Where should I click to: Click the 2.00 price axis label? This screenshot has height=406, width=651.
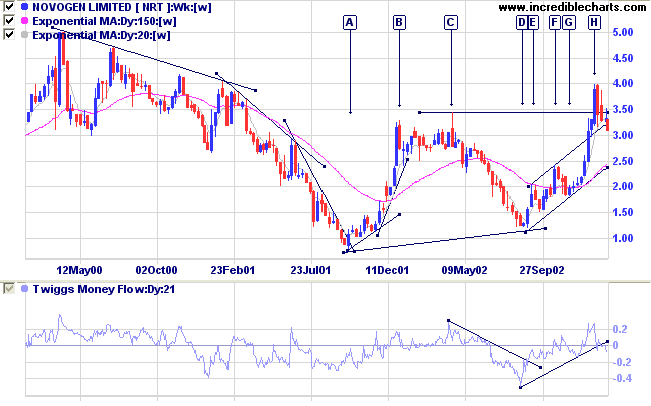click(x=623, y=186)
